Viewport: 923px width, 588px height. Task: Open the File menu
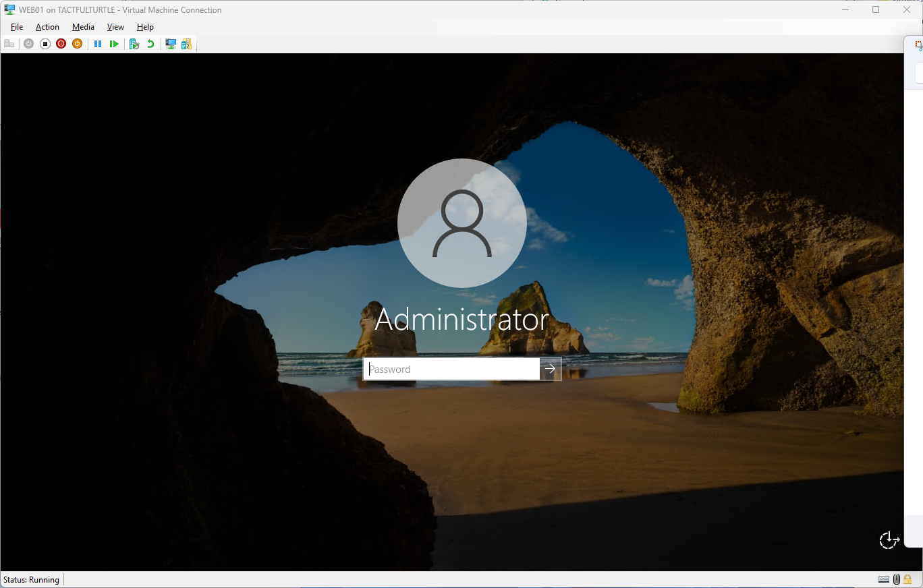(17, 27)
